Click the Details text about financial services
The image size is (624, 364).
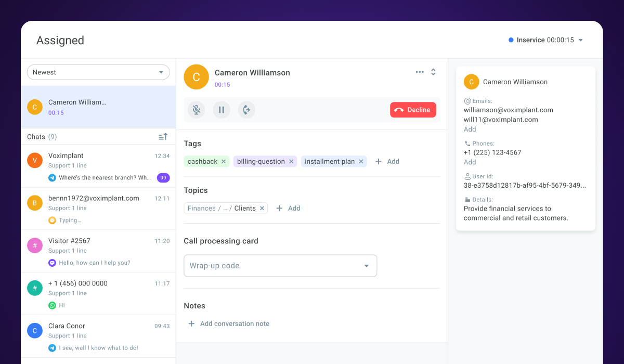516,213
